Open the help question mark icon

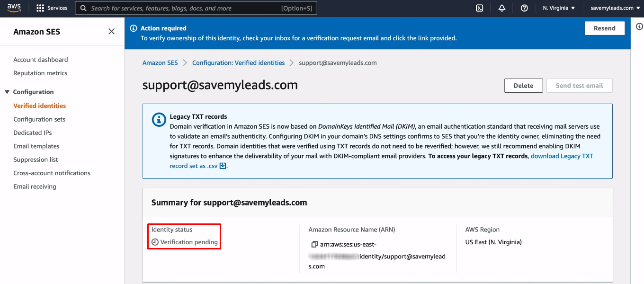point(524,8)
